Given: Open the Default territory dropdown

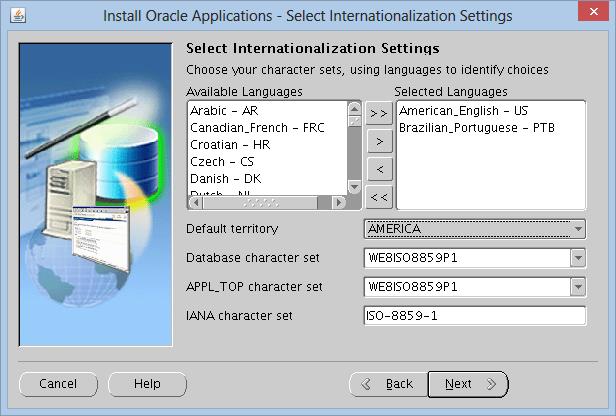Looking at the screenshot, I should [x=475, y=229].
